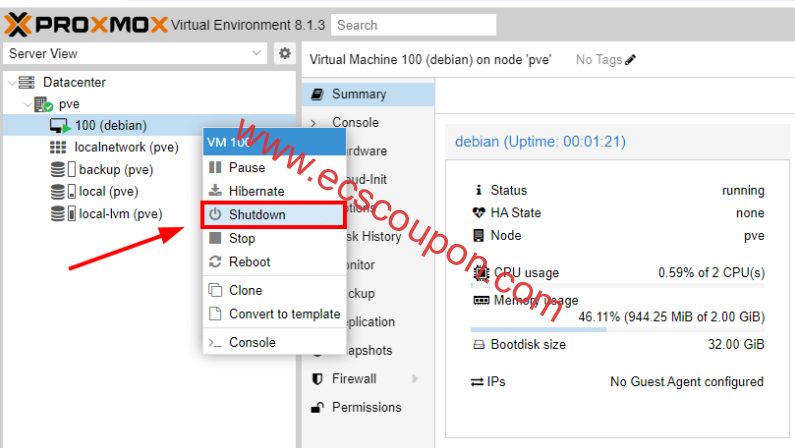Choose Reboot in the context menu
Image resolution: width=795 pixels, height=448 pixels.
[249, 262]
